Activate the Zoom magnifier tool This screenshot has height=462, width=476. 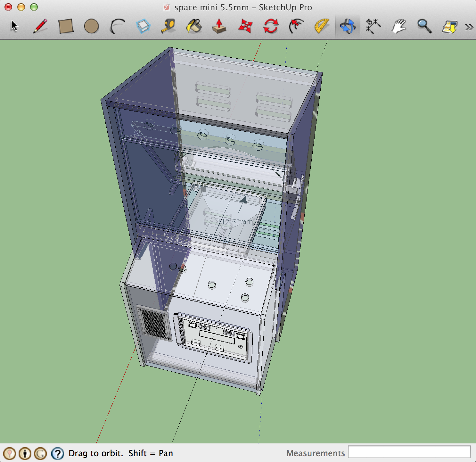[x=424, y=26]
